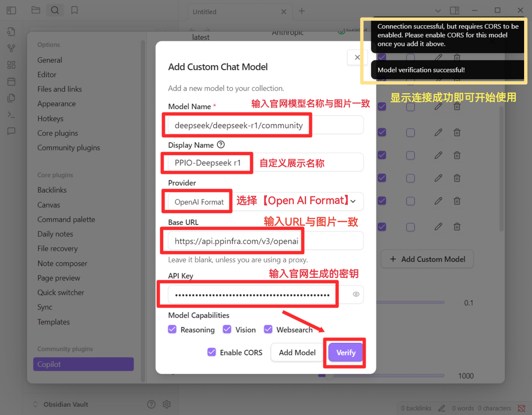This screenshot has width=532, height=415.
Task: Open Appearance settings section
Action: (57, 103)
